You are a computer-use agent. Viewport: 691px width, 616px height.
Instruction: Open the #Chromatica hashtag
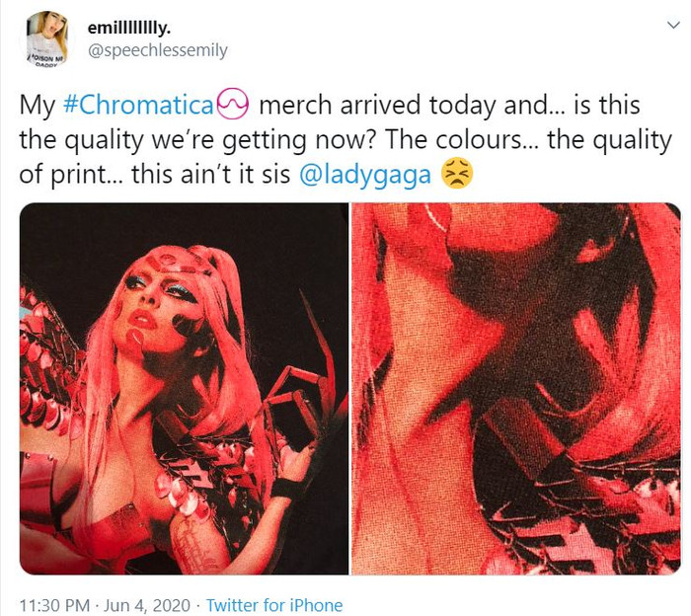pos(138,106)
